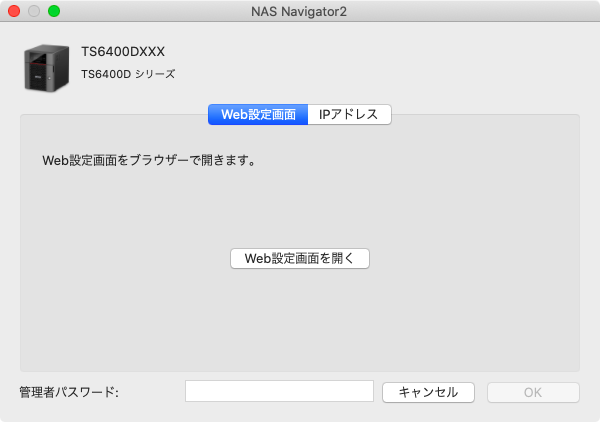Viewport: 600px width, 422px height.
Task: Select the Web設定画面 tab
Action: pos(257,114)
